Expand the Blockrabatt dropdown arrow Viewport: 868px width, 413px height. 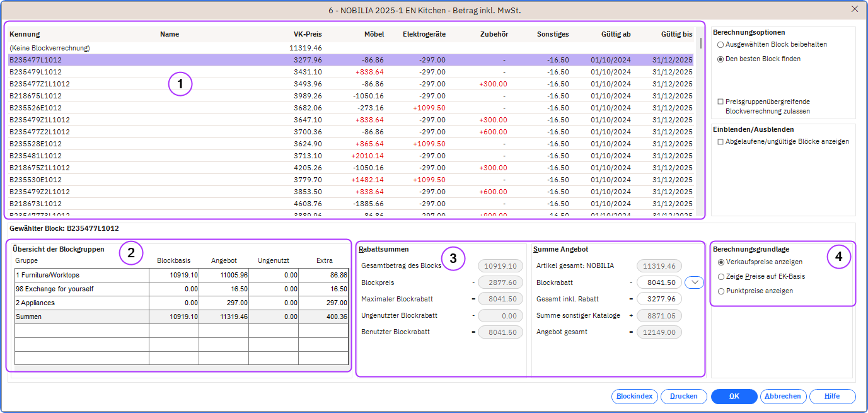[694, 282]
